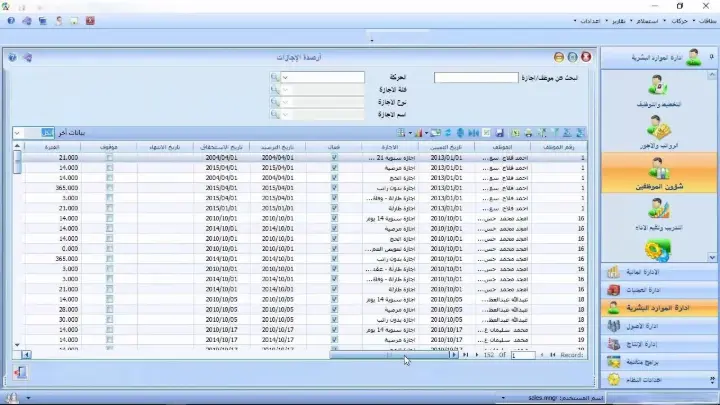The width and height of the screenshot is (720, 405).
Task: Switch to الادارة المالية module
Action: [x=658, y=272]
